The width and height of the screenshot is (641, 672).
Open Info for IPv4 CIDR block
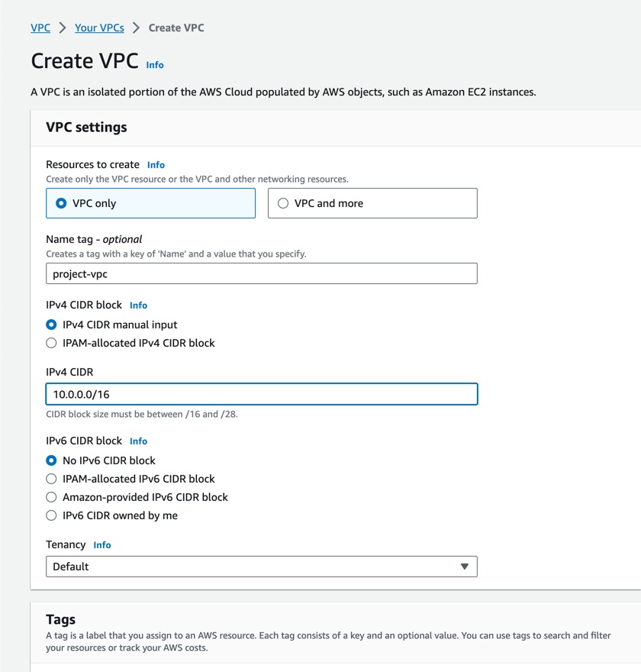(138, 305)
